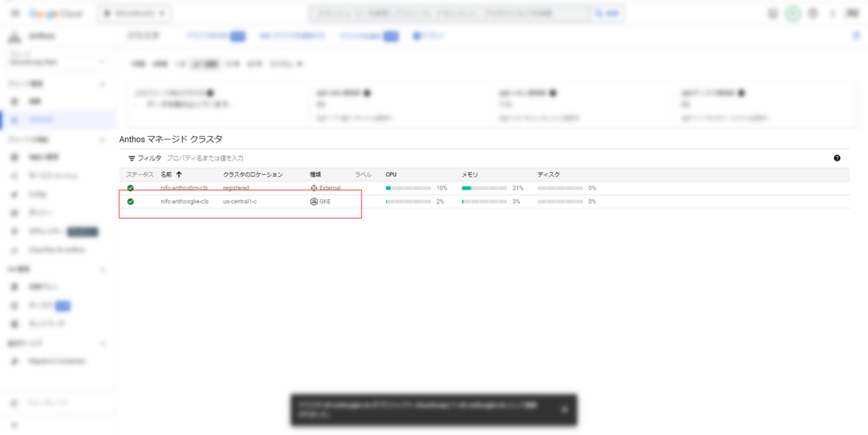This screenshot has height=435, width=868.
Task: Click the 10% CPU usage bar
Action: (x=409, y=188)
